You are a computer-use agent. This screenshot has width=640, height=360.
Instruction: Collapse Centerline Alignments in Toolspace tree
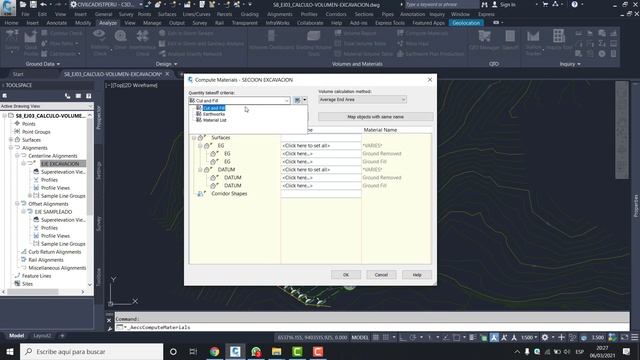(x=17, y=156)
